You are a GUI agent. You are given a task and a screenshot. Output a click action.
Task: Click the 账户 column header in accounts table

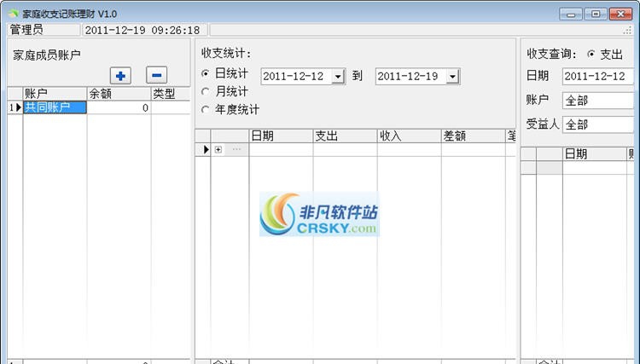[x=55, y=94]
